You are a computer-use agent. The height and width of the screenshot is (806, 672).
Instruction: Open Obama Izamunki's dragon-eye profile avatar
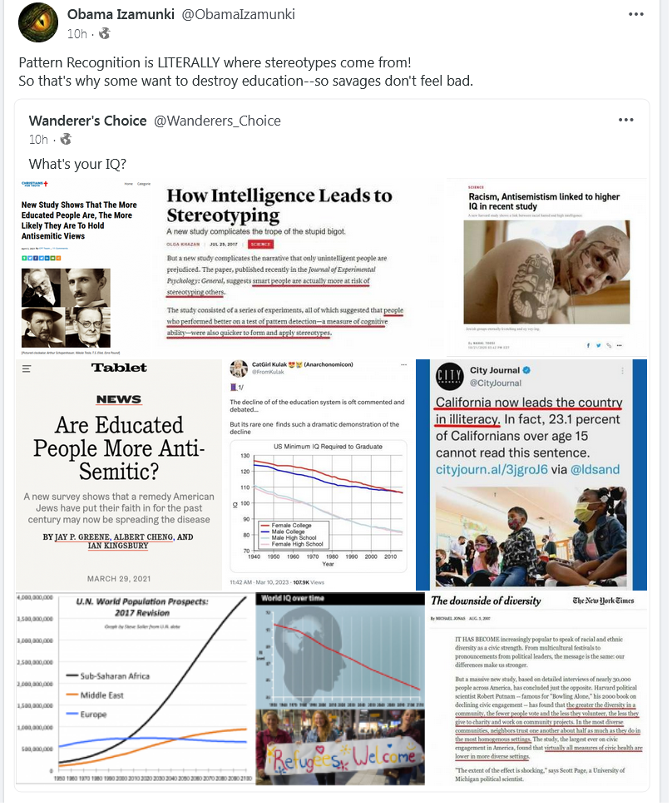click(x=38, y=22)
